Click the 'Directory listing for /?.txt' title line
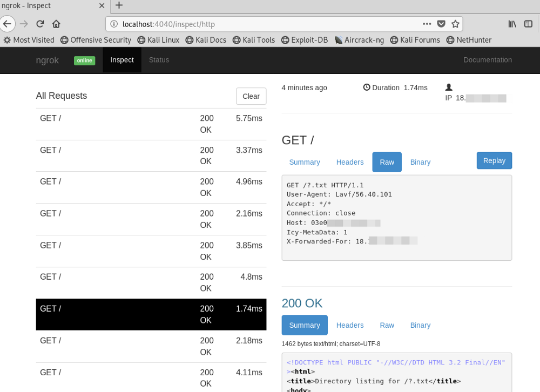This screenshot has width=540, height=392. pyautogui.click(x=373, y=381)
